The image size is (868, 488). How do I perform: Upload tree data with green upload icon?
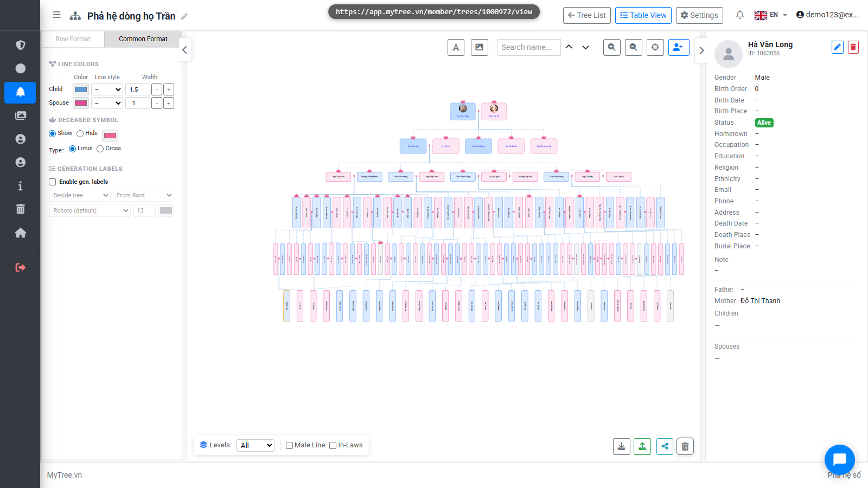[x=642, y=446]
